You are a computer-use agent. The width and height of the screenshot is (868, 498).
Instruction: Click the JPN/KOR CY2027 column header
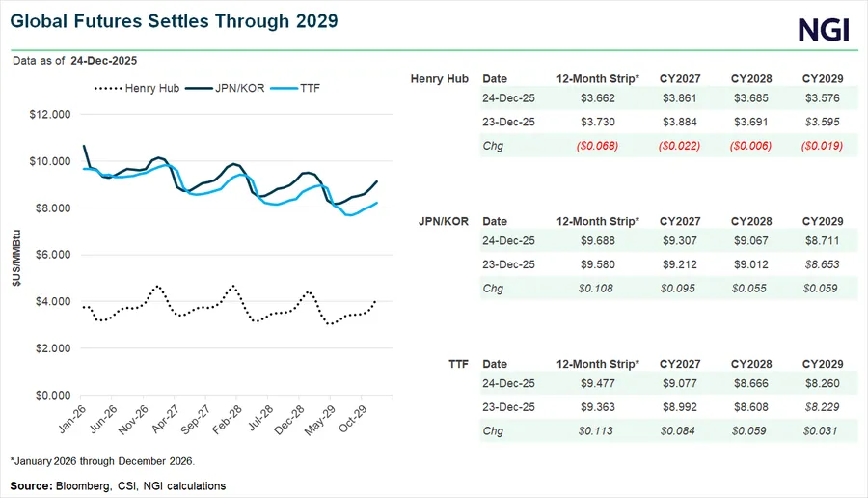pyautogui.click(x=680, y=221)
